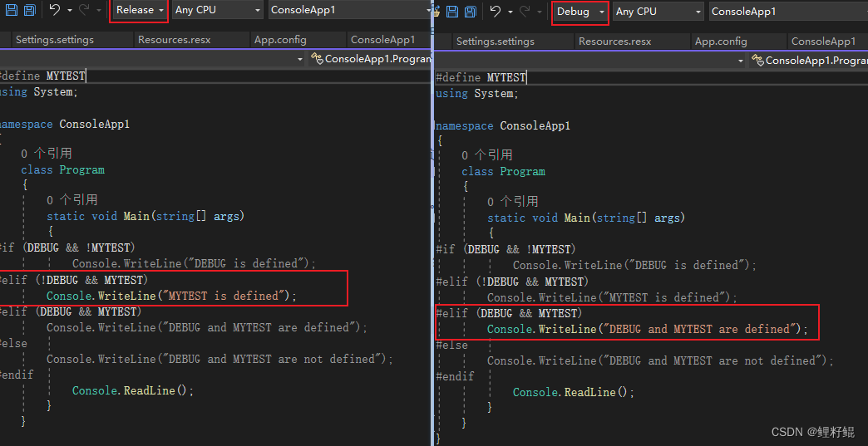This screenshot has width=868, height=446.
Task: Click WriteLine "are not defined" line, Release window
Action: pyautogui.click(x=219, y=360)
